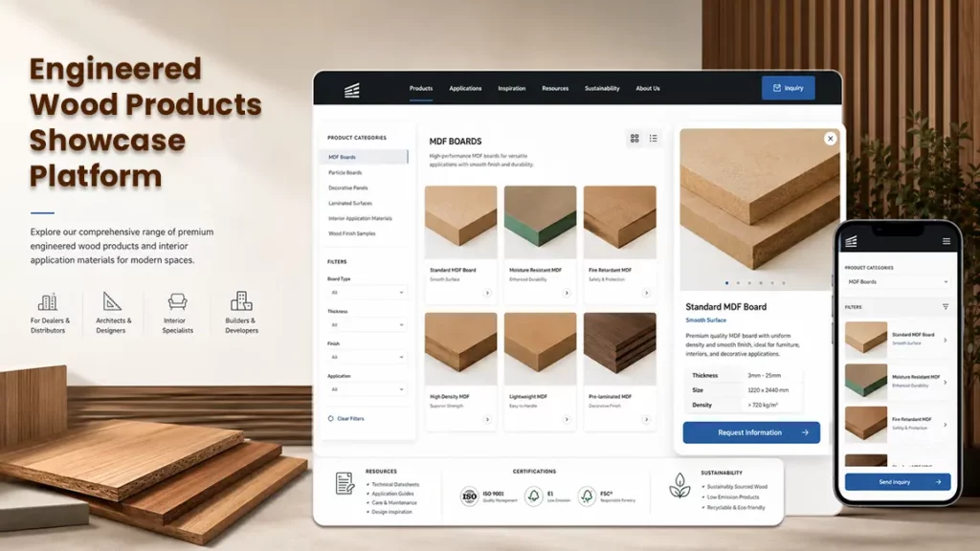Viewport: 980px width, 551px height.
Task: Click the FSC certification badge
Action: click(587, 496)
